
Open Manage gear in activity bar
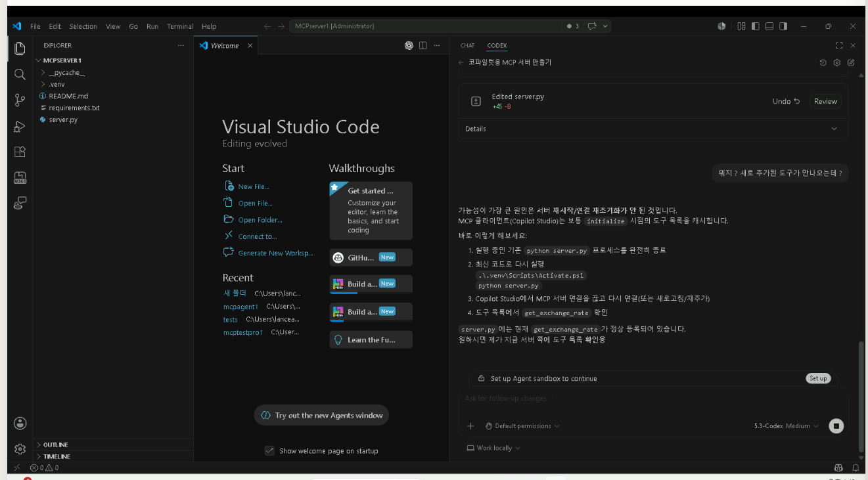point(20,449)
